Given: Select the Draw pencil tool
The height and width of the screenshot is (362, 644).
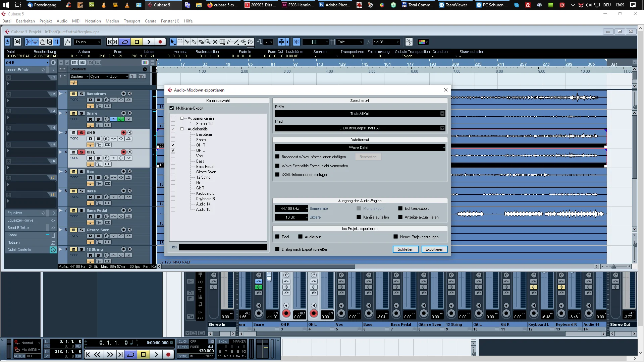Looking at the screenshot, I should [229, 42].
